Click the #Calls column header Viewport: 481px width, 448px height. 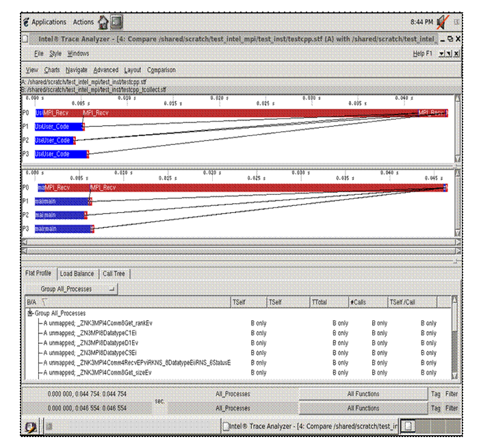[x=368, y=302]
